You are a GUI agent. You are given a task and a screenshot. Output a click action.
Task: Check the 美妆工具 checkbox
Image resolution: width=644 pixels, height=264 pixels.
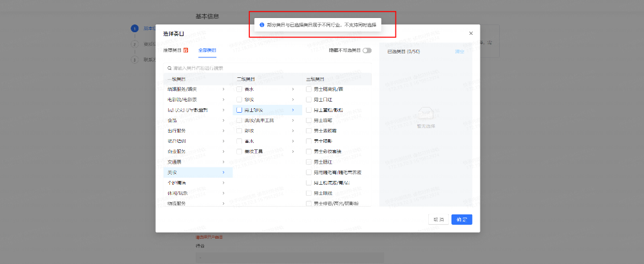point(240,151)
